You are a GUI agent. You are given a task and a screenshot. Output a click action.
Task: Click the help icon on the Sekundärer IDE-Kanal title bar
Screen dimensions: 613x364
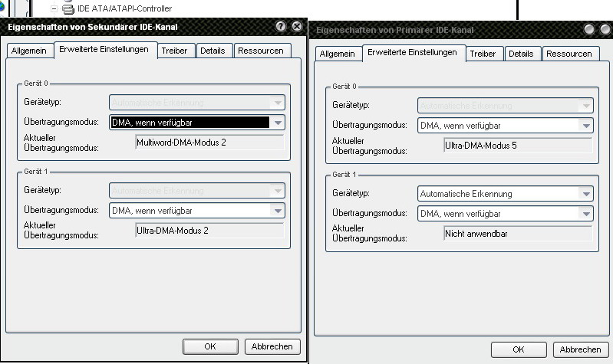coord(281,26)
